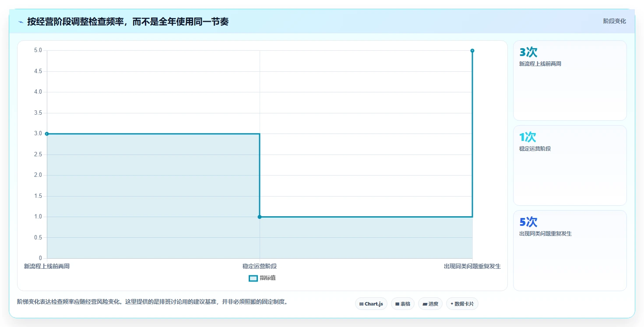Open the 1次 data card
Screen dimensions: 644x327
570,165
